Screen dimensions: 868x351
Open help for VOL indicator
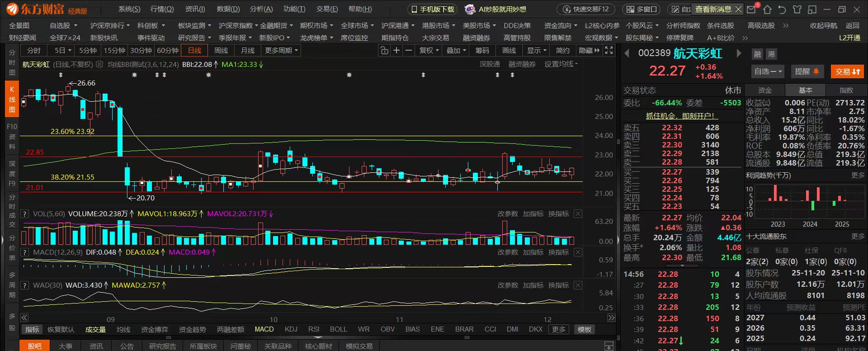[25, 214]
